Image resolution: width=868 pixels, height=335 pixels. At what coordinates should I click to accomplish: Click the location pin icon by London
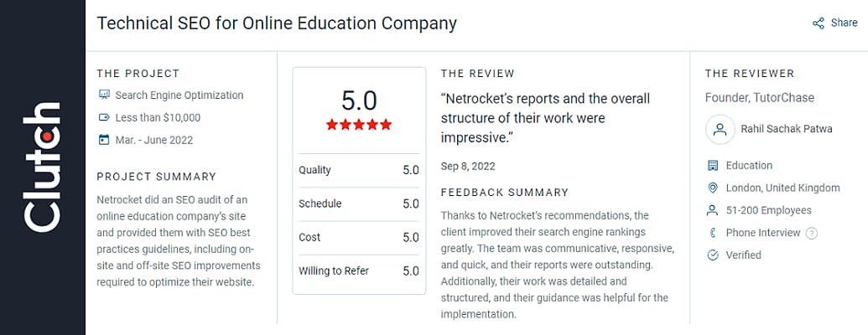(713, 188)
